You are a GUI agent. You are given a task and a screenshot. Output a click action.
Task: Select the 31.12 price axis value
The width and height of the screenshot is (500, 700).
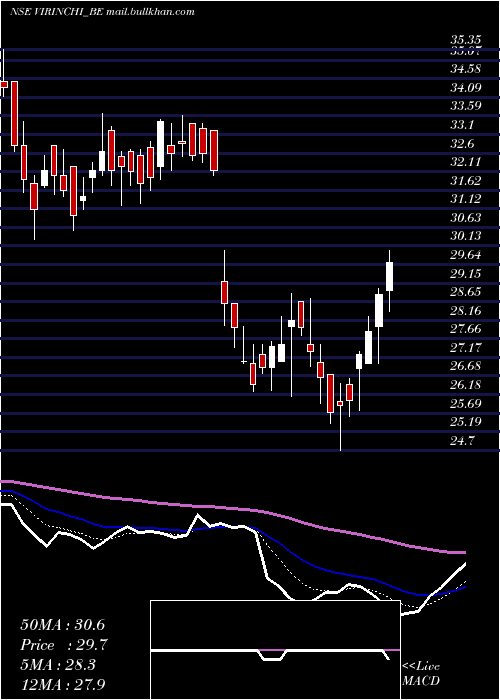point(466,199)
